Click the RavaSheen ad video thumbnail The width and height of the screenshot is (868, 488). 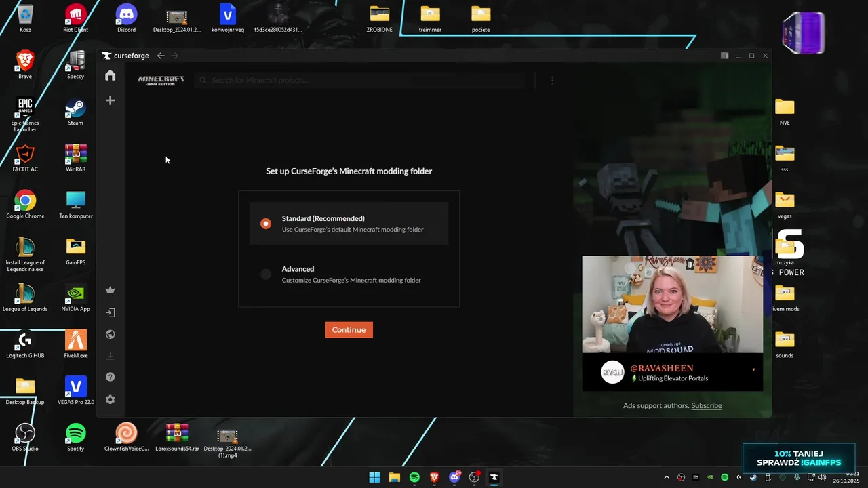pyautogui.click(x=672, y=304)
